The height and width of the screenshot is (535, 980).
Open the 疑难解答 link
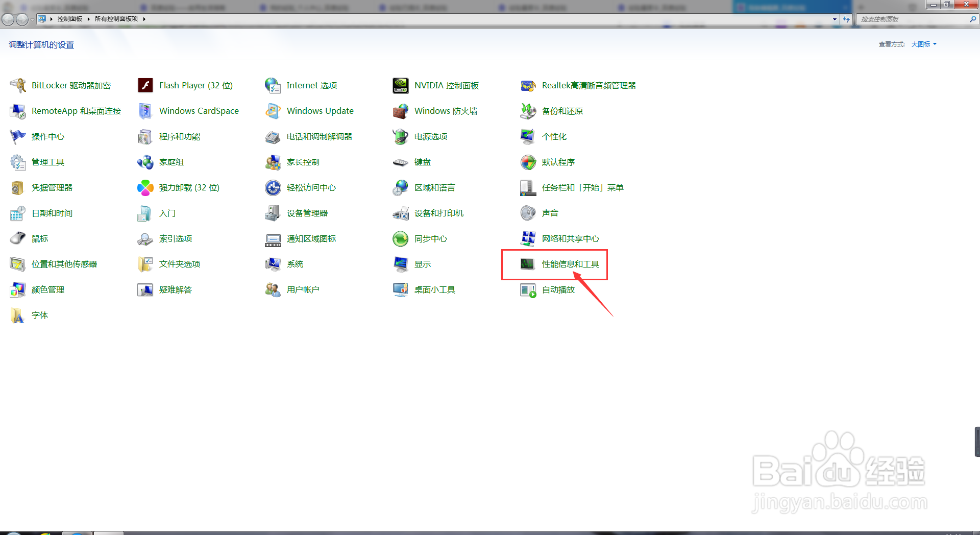(x=176, y=289)
